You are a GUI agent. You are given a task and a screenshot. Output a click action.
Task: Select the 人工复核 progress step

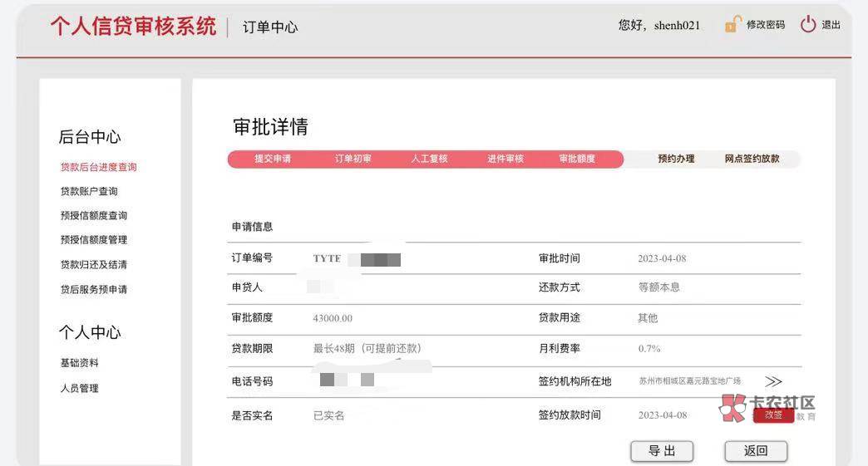point(429,159)
